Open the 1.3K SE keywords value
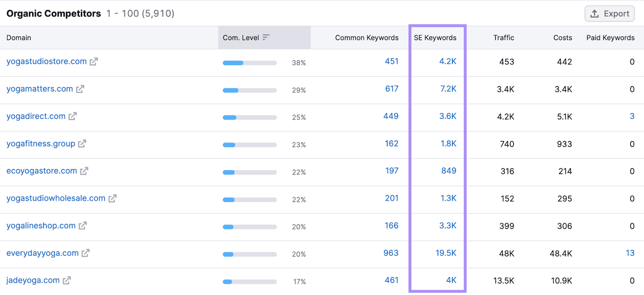The image size is (644, 295). 448,198
